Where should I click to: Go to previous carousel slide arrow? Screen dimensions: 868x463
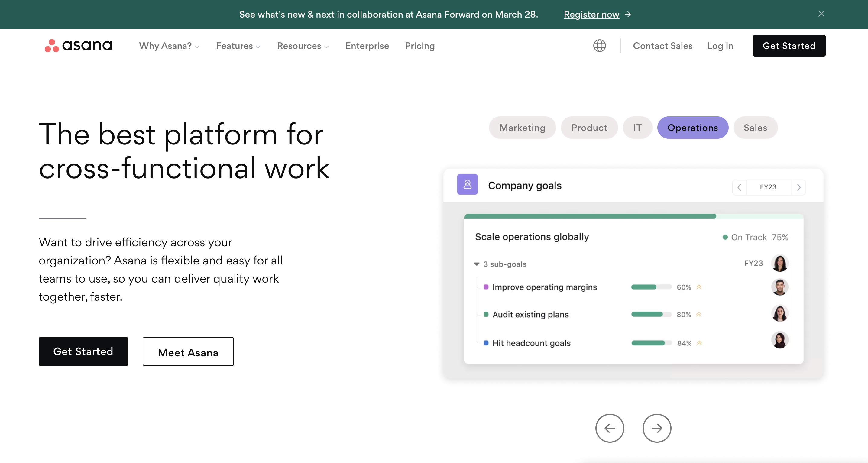point(610,428)
